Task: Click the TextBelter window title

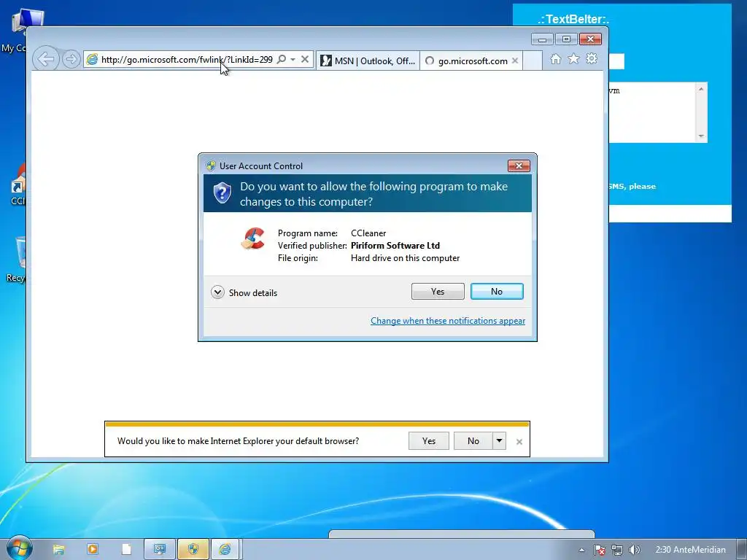Action: tap(573, 19)
